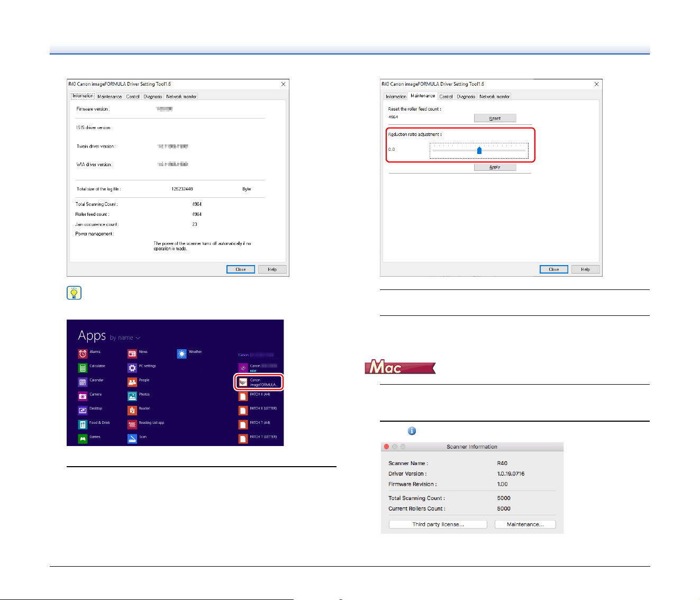Open the PATCH T (A4) document tile
Image resolution: width=700 pixels, height=600 pixels.
pos(243,425)
